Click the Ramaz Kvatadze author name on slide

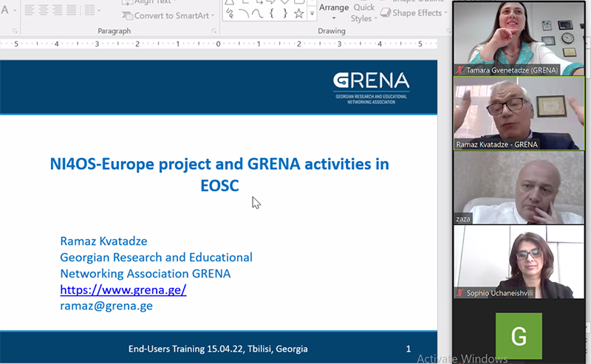103,241
